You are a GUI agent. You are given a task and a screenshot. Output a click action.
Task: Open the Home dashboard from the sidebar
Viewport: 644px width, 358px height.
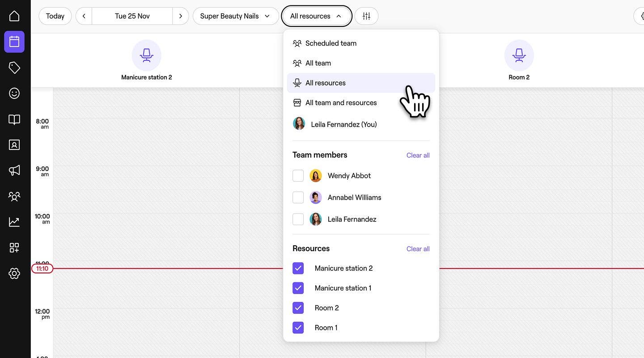pos(14,15)
